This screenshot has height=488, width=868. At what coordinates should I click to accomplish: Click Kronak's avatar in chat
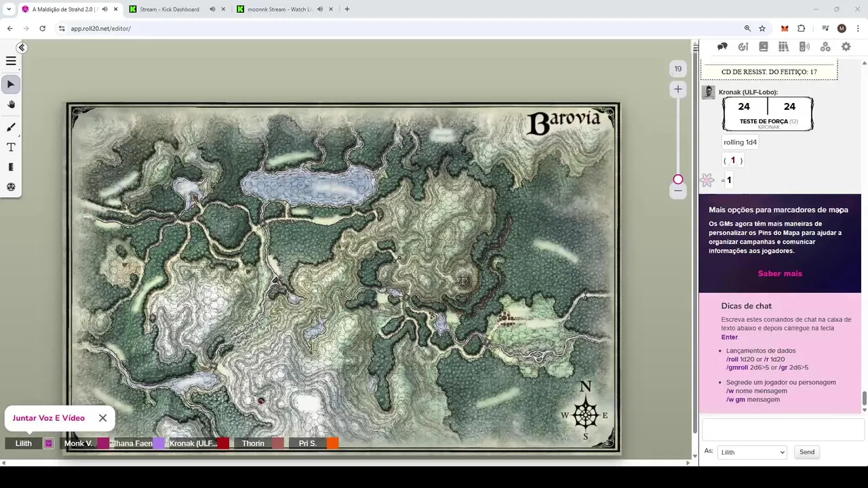point(708,92)
